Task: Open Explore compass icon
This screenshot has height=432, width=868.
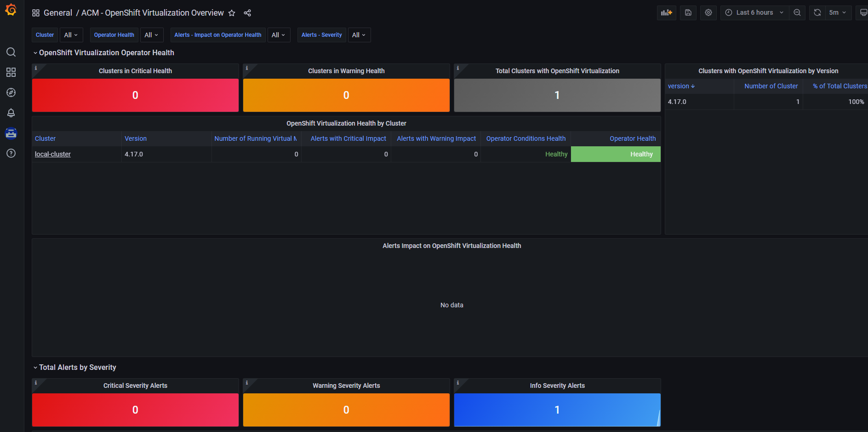Action: [11, 92]
